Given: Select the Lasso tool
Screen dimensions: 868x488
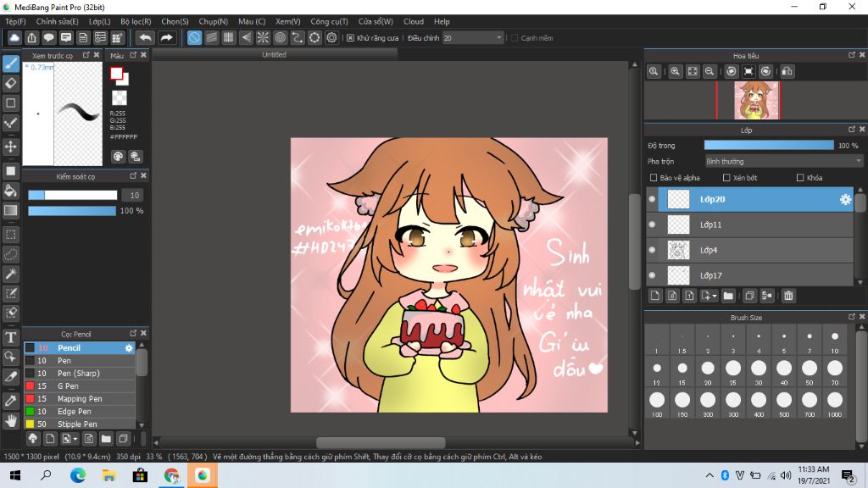Looking at the screenshot, I should [10, 254].
